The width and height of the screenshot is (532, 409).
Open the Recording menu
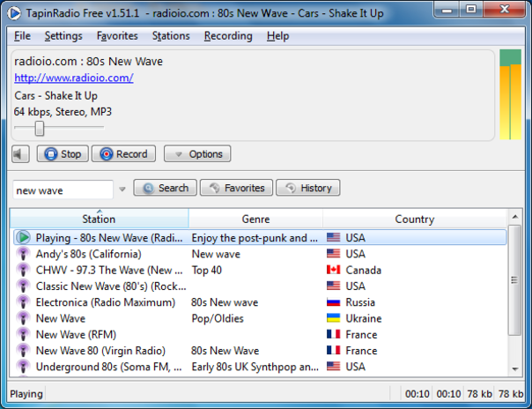[228, 36]
